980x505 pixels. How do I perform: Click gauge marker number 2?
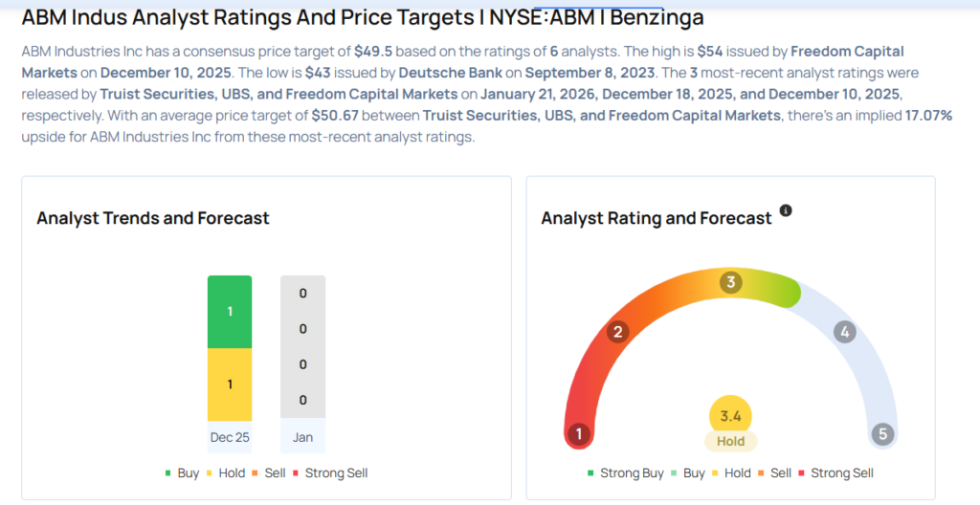point(618,332)
